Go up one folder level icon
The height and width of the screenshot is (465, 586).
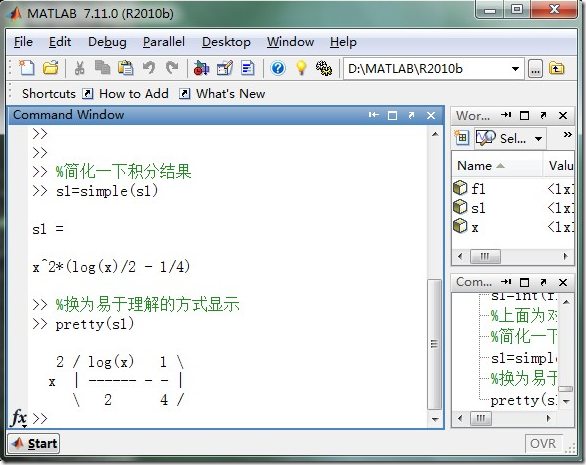(556, 68)
